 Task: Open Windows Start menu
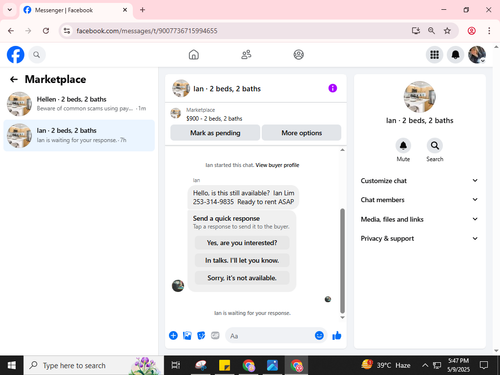[12, 365]
